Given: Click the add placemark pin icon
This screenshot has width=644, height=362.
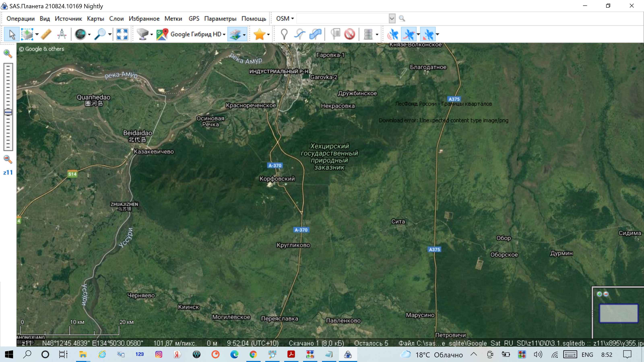Looking at the screenshot, I should tap(284, 34).
